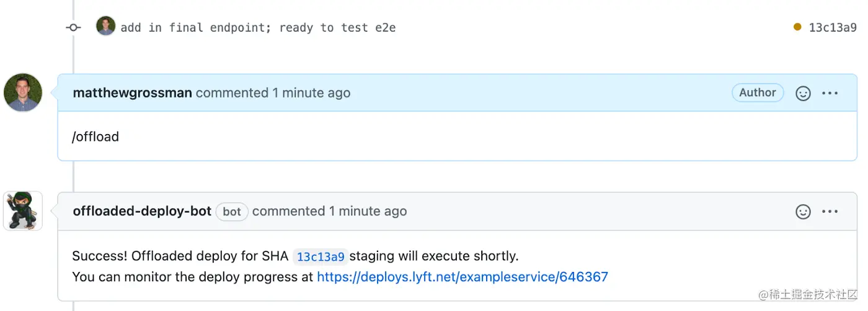Click the timestamp on the bot's comment
Screen dimensions: 868x311
pos(368,211)
